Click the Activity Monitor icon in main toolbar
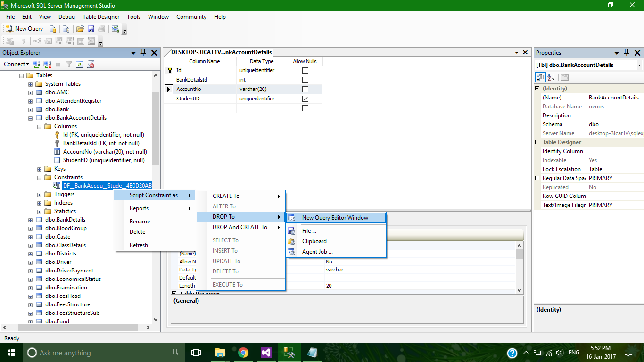The height and width of the screenshot is (362, 644). pos(116,29)
